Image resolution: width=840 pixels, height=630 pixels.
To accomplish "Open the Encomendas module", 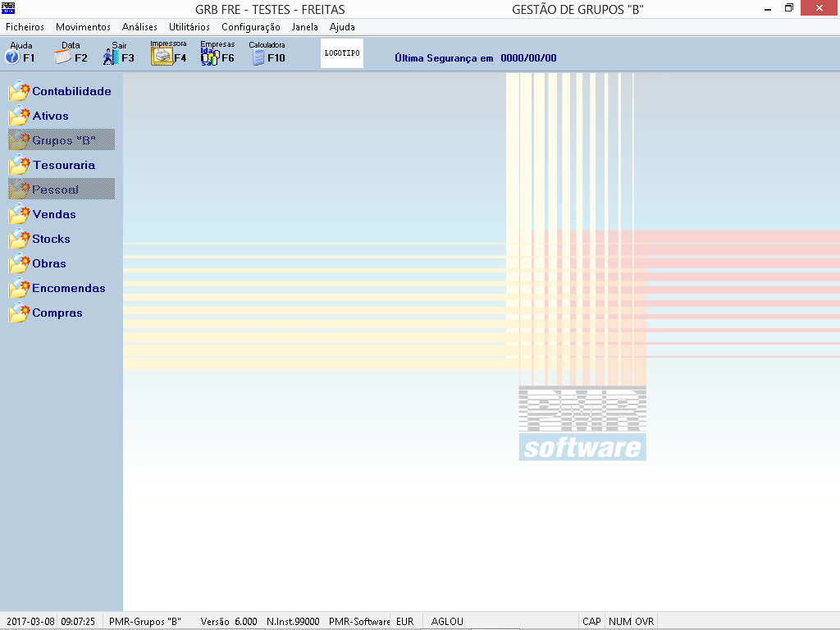I will [69, 288].
